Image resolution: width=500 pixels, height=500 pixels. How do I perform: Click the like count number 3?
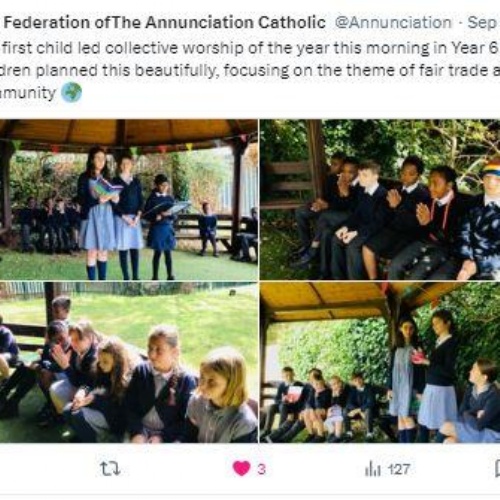pyautogui.click(x=261, y=469)
